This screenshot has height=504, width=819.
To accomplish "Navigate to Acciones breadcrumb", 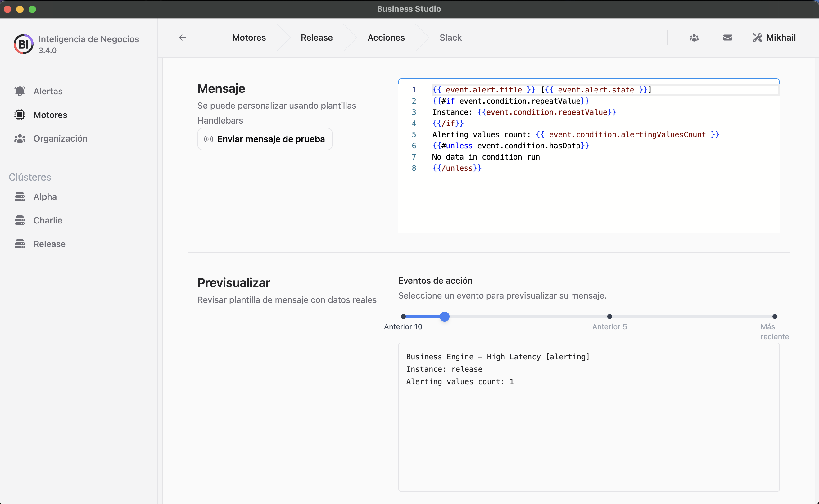I will click(386, 38).
